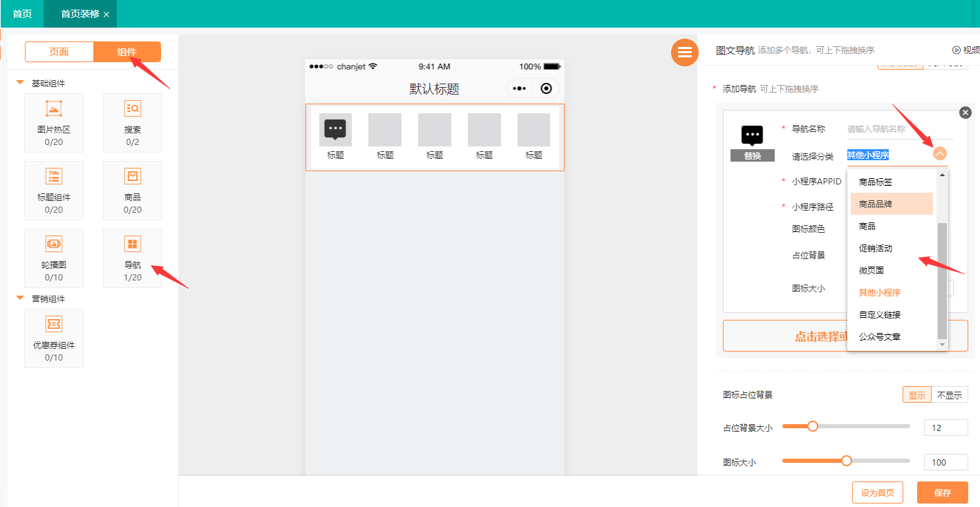Collapse the 基础组件 section

click(20, 83)
